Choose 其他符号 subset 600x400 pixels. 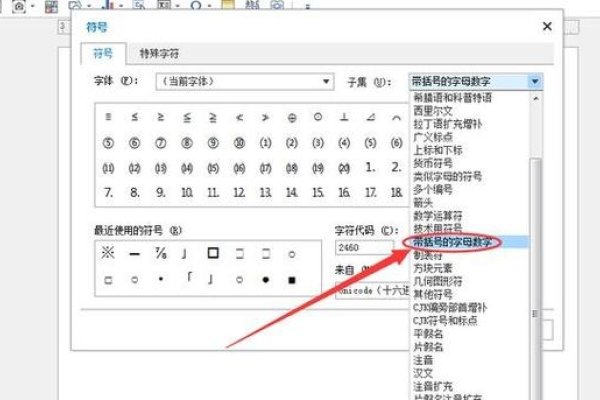(433, 294)
